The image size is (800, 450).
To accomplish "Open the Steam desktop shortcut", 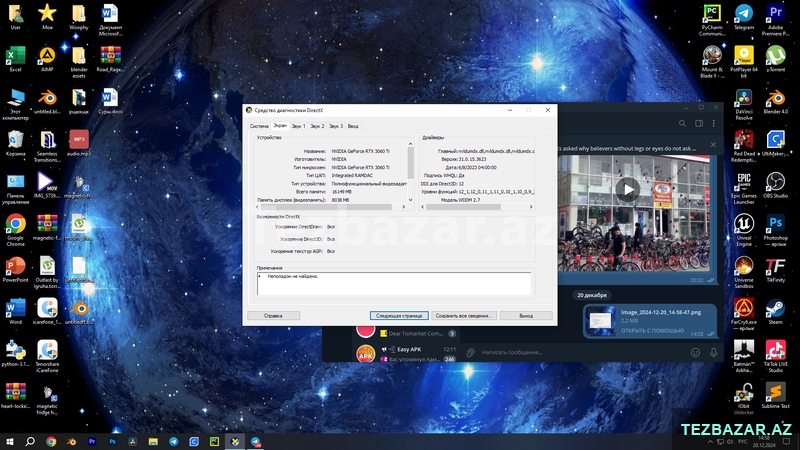I will 776,311.
